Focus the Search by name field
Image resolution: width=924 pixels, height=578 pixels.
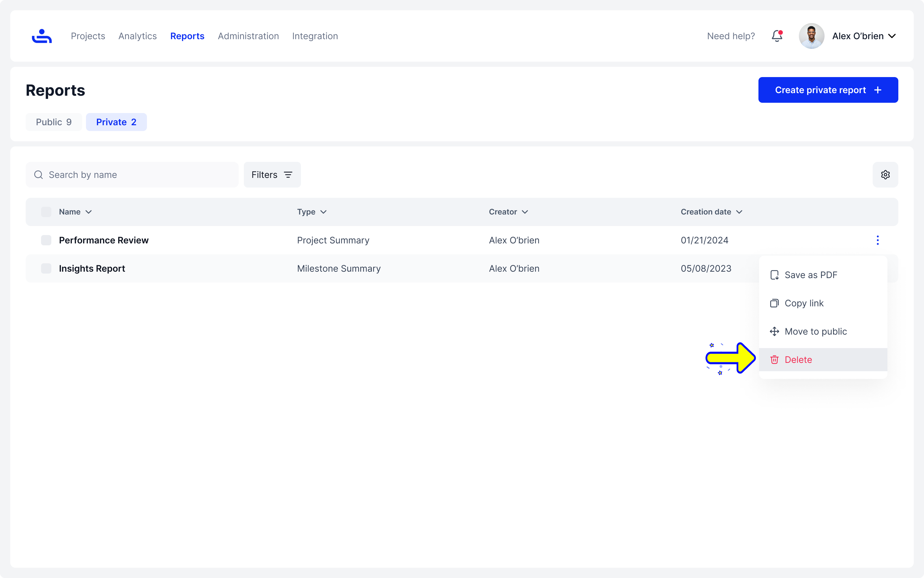click(132, 175)
